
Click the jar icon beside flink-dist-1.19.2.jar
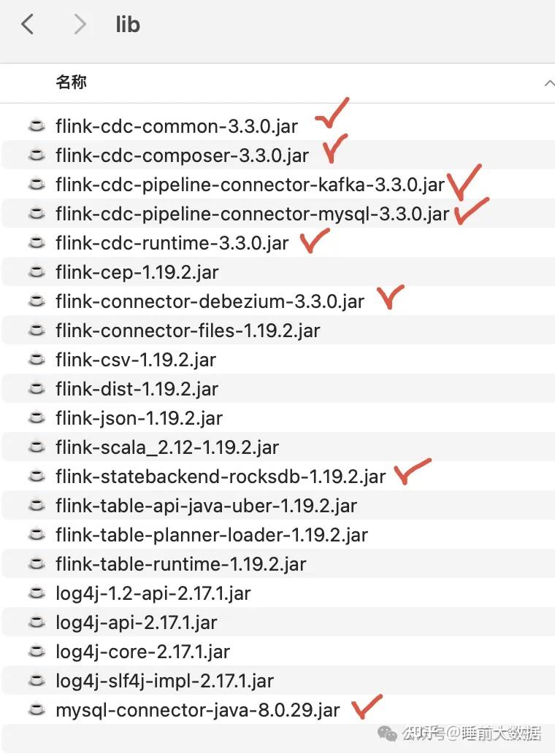pos(37,388)
